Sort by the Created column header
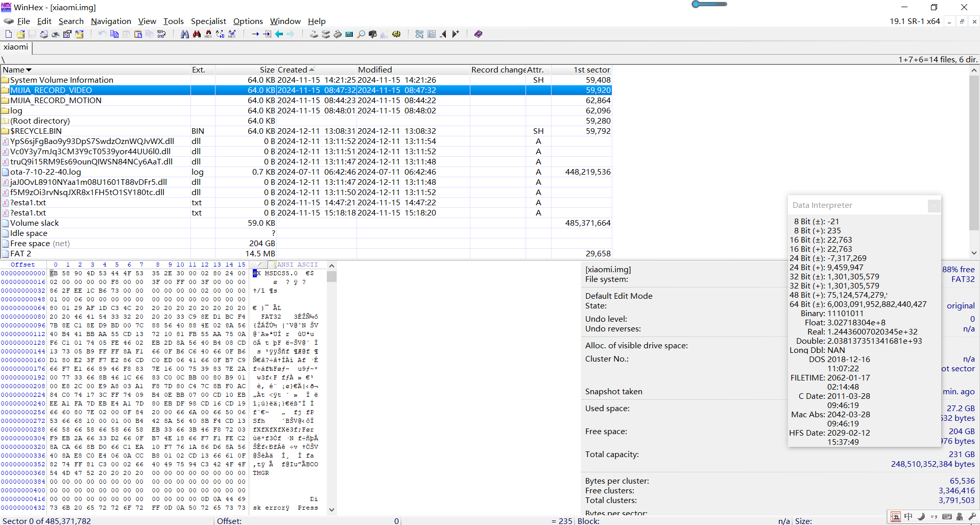This screenshot has height=525, width=980. (292, 70)
